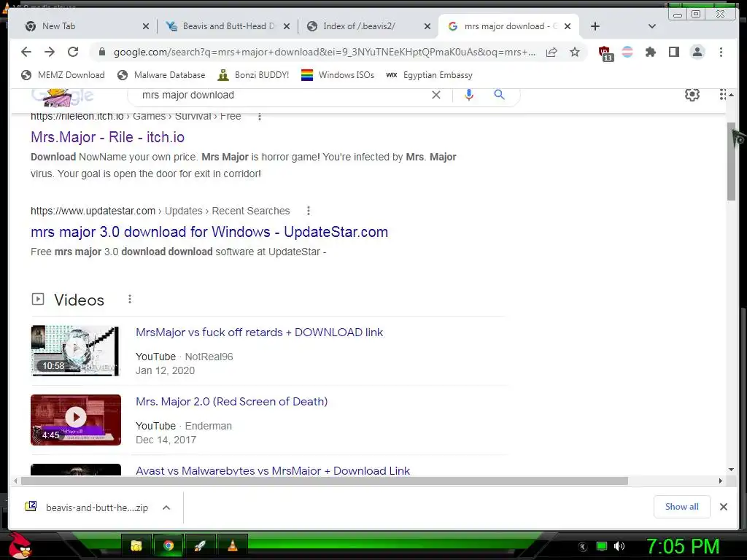The image size is (747, 560).
Task: Open the VLC cone taskbar icon
Action: (233, 545)
